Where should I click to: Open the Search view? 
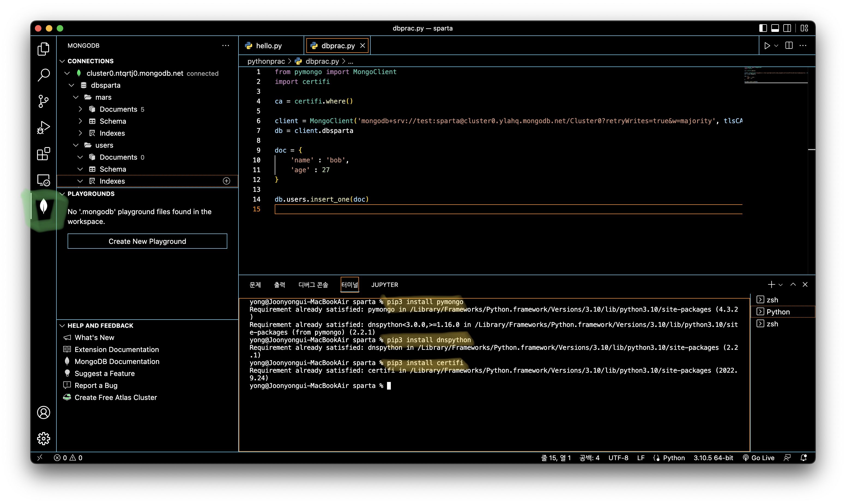tap(44, 75)
